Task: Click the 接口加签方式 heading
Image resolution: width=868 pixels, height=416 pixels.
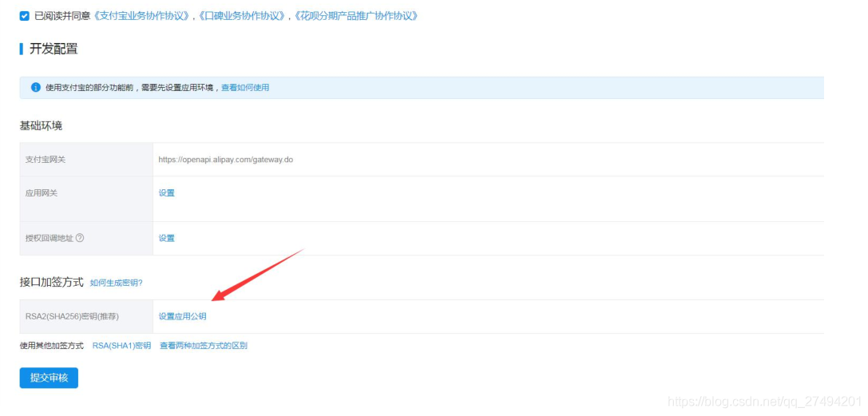Action: tap(51, 282)
